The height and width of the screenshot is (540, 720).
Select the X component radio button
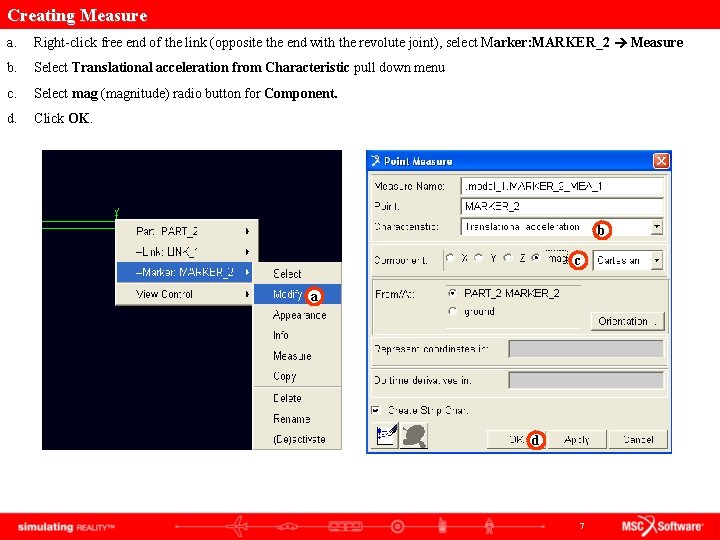450,259
